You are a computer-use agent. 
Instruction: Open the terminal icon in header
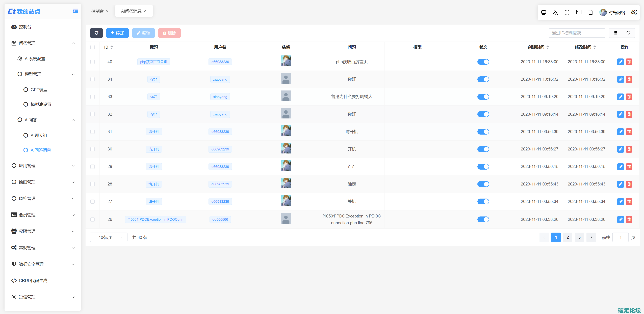[579, 13]
